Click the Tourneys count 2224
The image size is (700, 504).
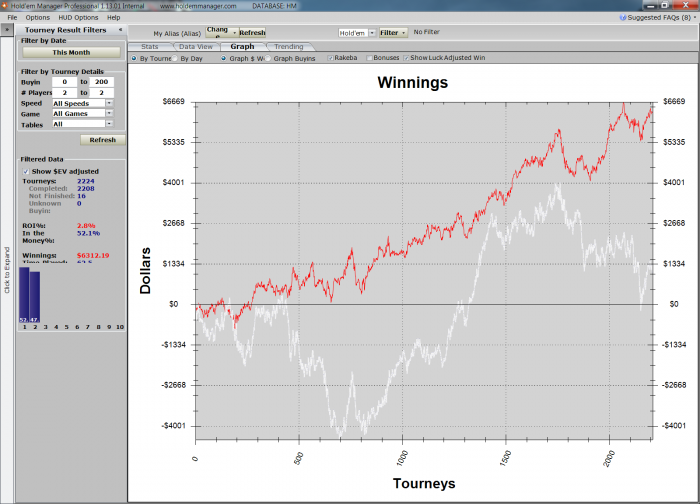(86, 181)
